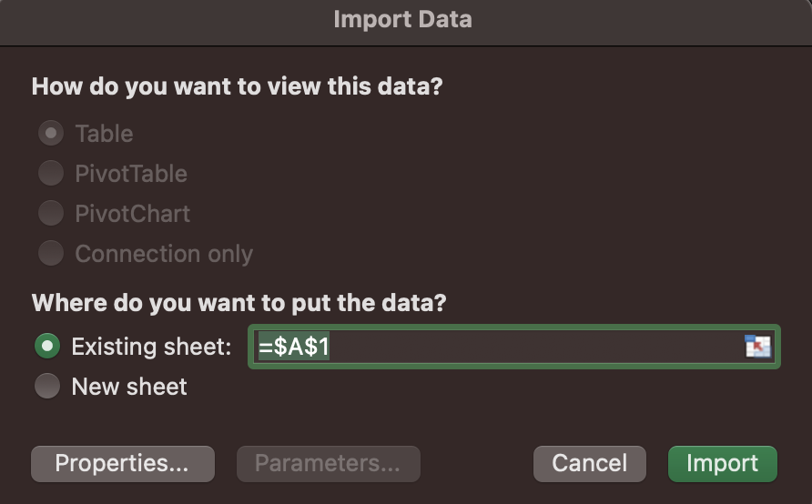The height and width of the screenshot is (504, 812).
Task: Click the "Existing sheet:" label text
Action: click(x=151, y=347)
